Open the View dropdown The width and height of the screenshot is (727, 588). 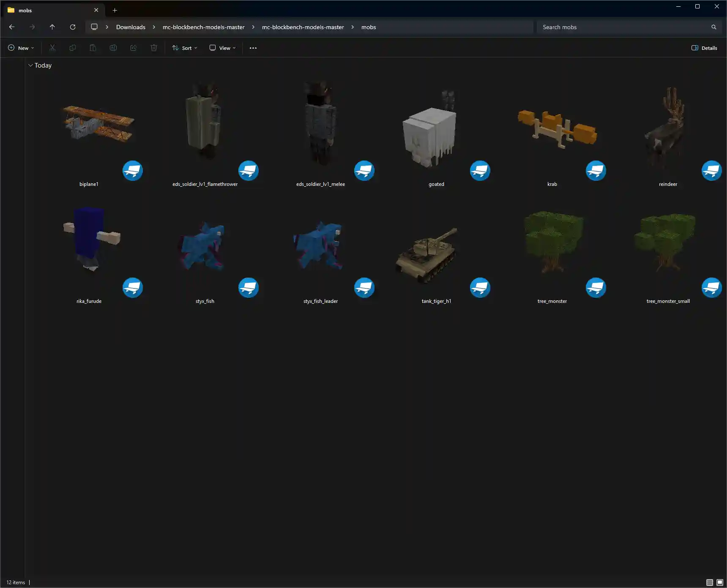pos(222,48)
